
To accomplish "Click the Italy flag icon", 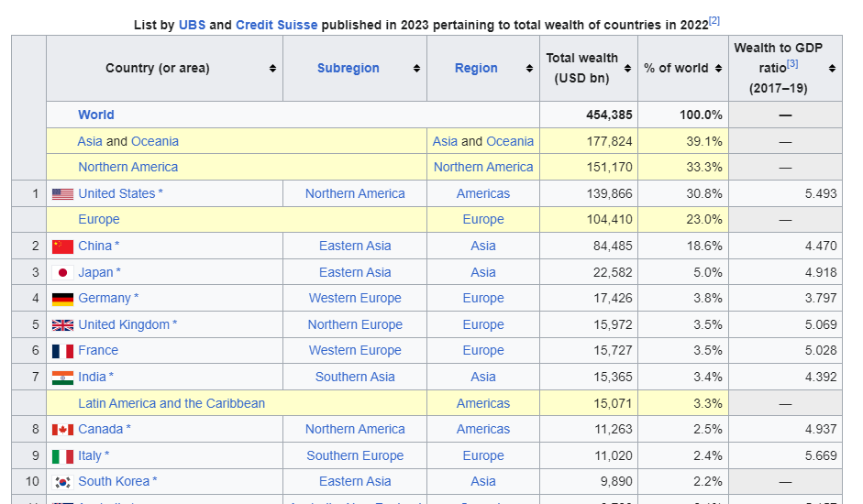I will [62, 456].
